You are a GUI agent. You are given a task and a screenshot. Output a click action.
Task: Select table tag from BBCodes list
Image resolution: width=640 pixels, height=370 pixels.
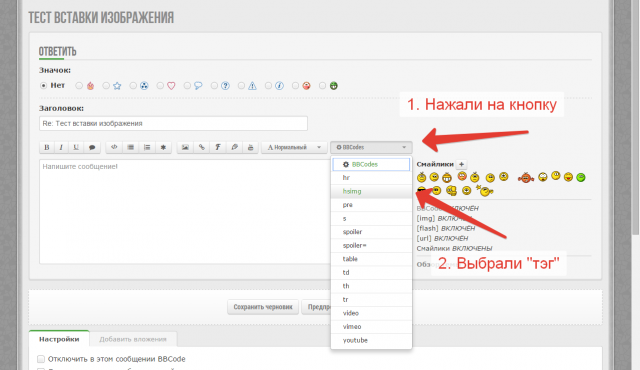click(371, 259)
